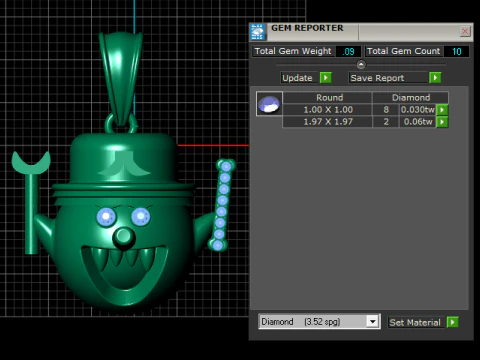Screen dimensions: 480x360
Task: Click green arrow next to Save Report
Action: pos(435,78)
